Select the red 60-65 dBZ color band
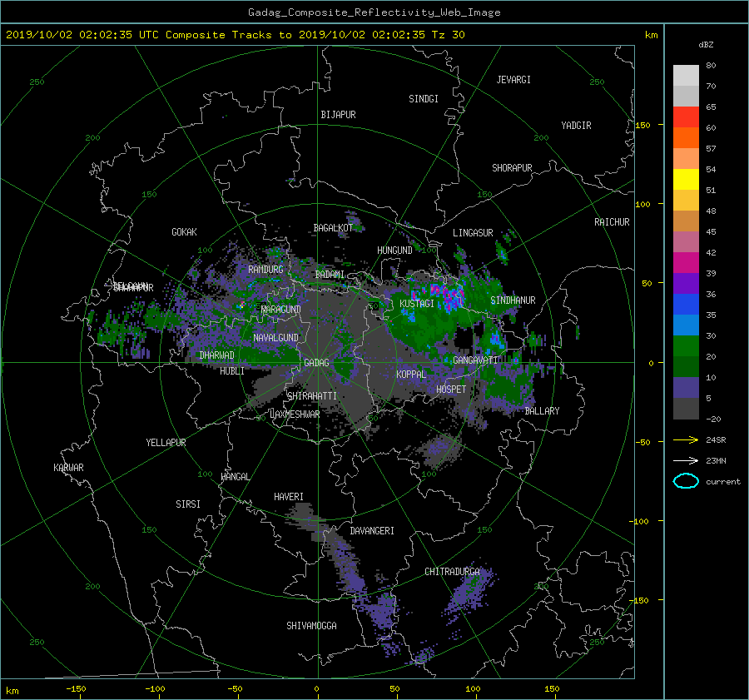 tap(686, 117)
